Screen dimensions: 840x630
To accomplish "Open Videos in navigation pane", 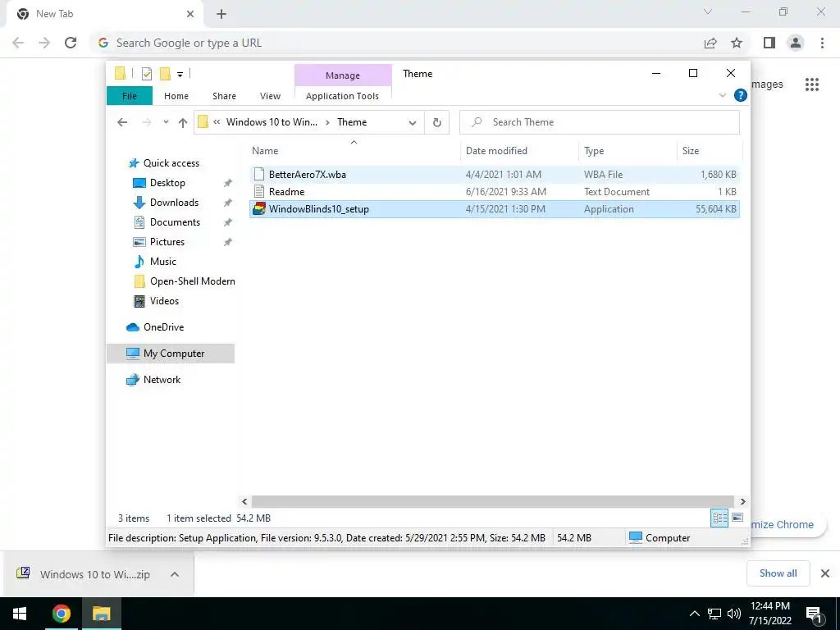I will tap(164, 301).
